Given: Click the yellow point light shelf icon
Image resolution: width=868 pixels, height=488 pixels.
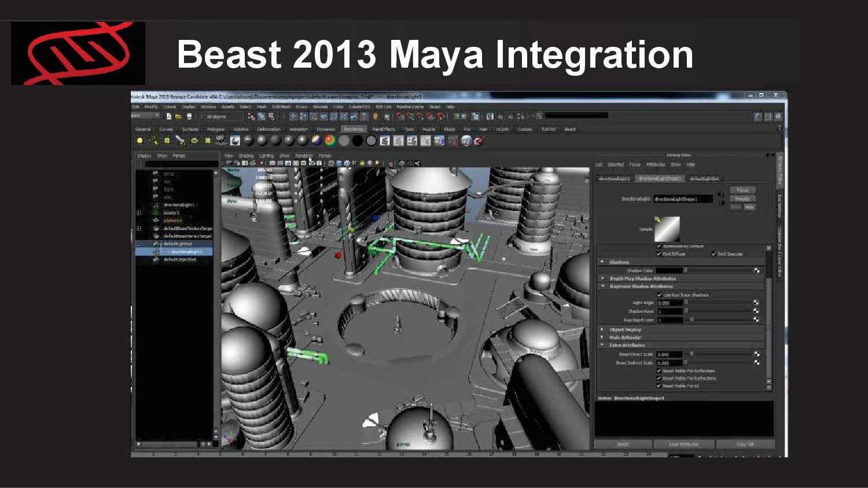Looking at the screenshot, I should tap(139, 141).
